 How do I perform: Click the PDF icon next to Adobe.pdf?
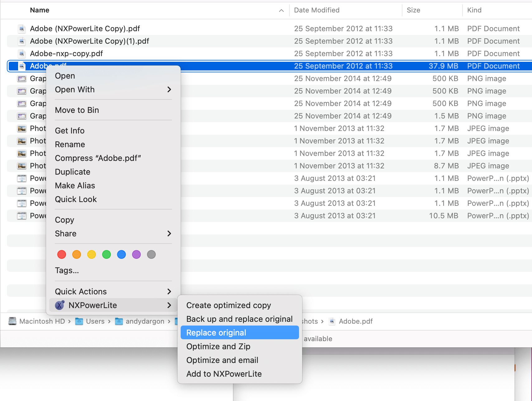(21, 66)
